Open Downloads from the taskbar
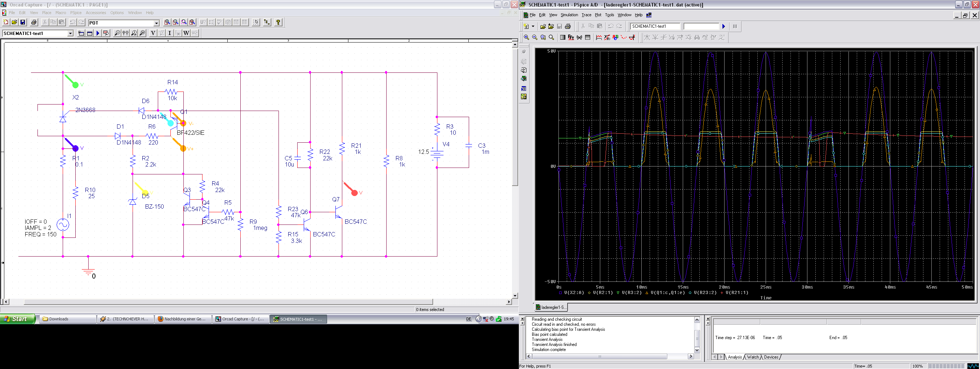 (x=68, y=319)
